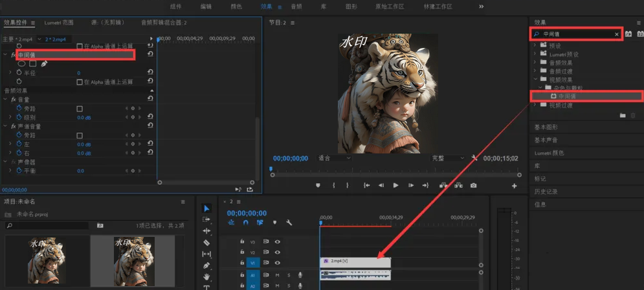The height and width of the screenshot is (290, 644).
Task: Open the 基本图形 panel
Action: point(546,128)
